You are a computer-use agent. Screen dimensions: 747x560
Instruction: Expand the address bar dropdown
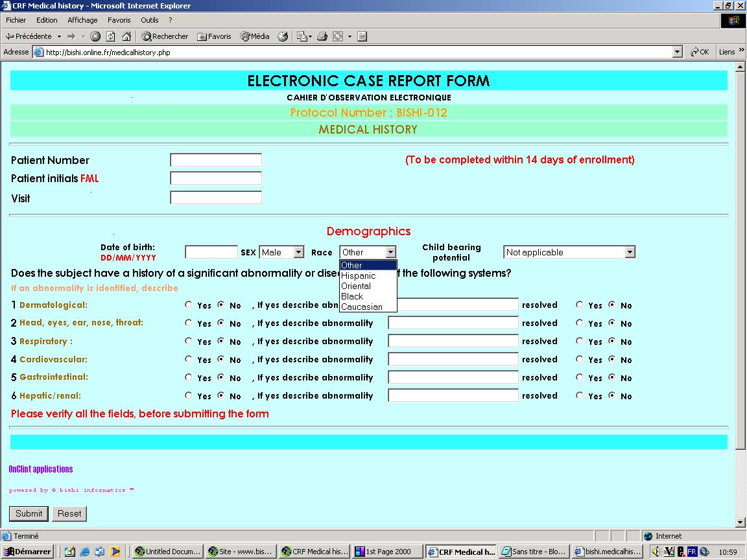coord(678,52)
